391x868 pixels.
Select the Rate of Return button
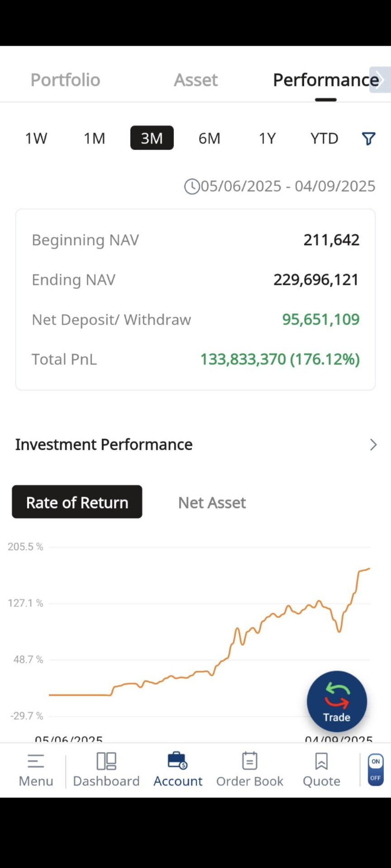(77, 502)
